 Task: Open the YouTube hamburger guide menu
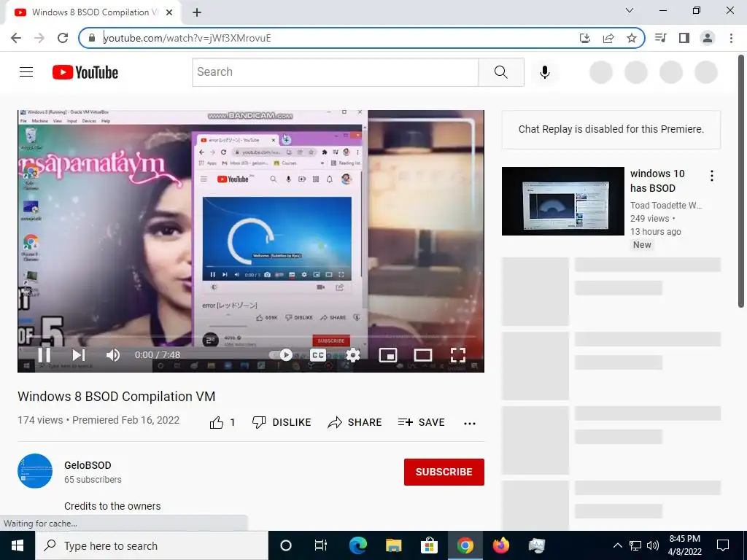click(26, 72)
